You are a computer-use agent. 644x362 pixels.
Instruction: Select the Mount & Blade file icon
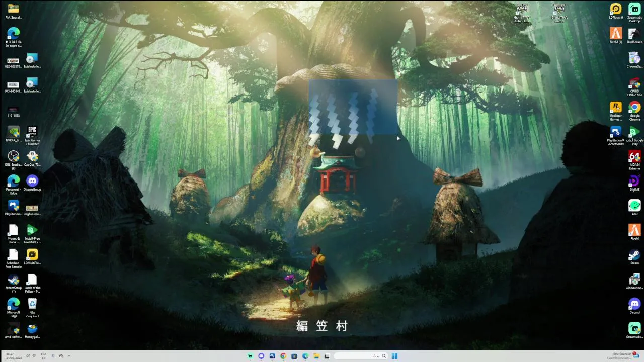click(14, 234)
